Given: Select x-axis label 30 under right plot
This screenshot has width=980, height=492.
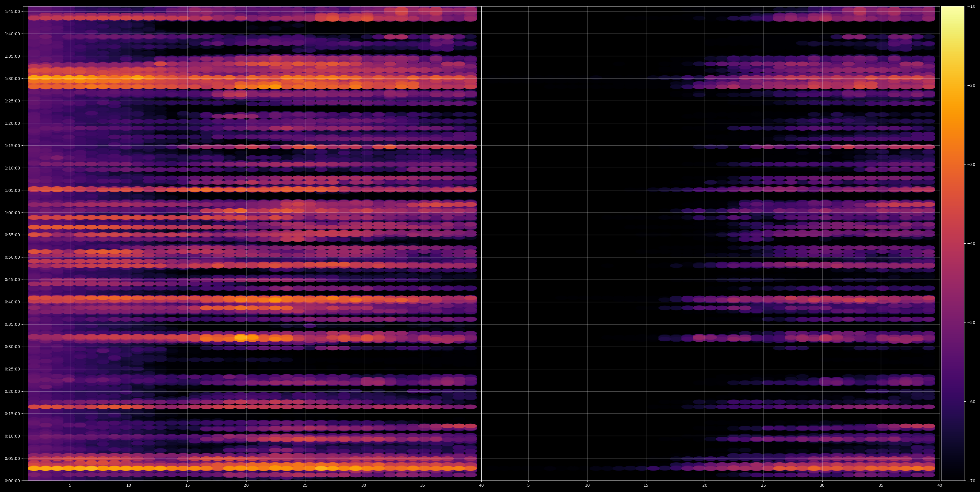Looking at the screenshot, I should (x=822, y=486).
